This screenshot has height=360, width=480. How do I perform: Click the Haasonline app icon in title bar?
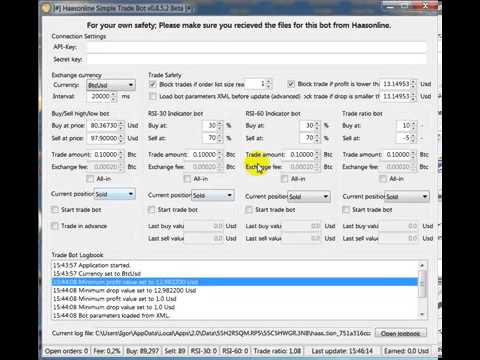(47, 8)
